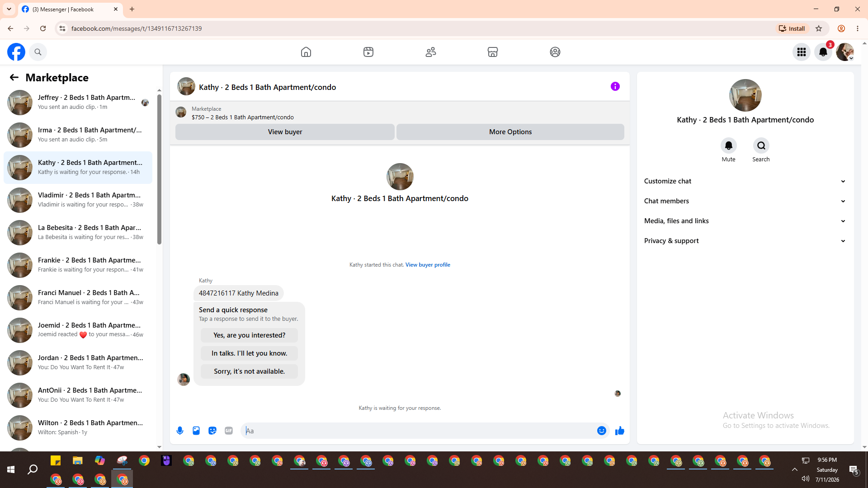The height and width of the screenshot is (488, 868).
Task: Show hidden system tray icons
Action: click(x=794, y=470)
